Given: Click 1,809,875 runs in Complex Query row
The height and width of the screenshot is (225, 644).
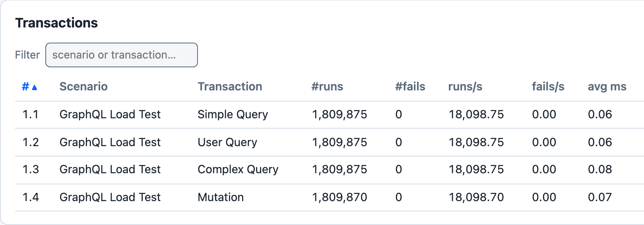Looking at the screenshot, I should [x=339, y=170].
